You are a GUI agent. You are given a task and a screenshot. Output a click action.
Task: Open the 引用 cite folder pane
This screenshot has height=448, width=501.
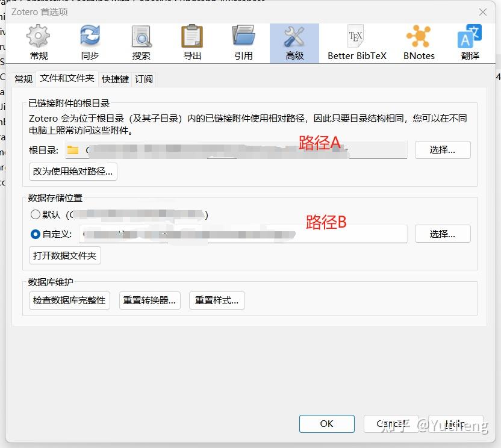click(243, 43)
